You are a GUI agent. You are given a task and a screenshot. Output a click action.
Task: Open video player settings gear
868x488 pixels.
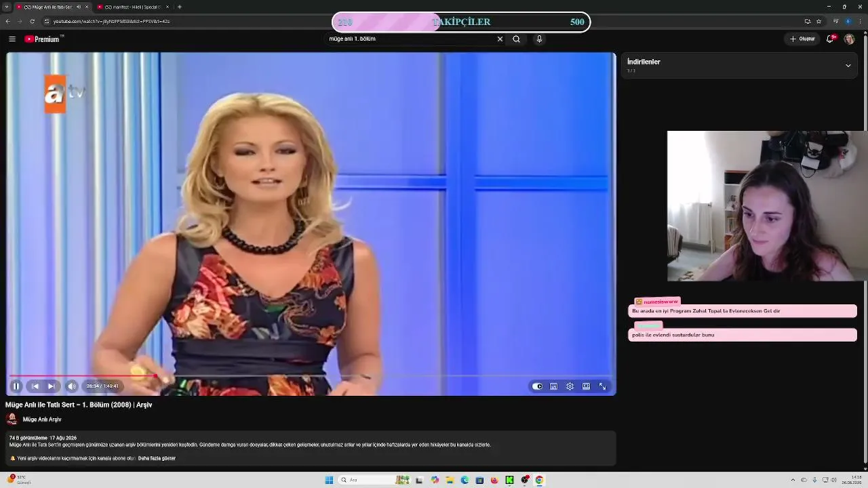click(570, 386)
